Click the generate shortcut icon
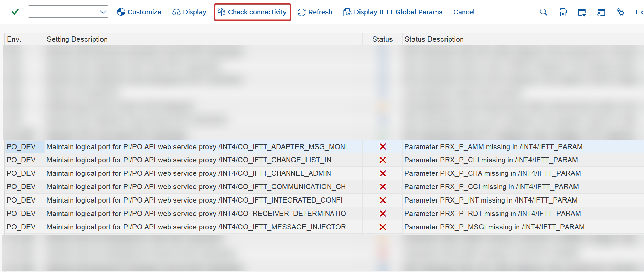Viewport: 644px width, 272px height. point(601,12)
